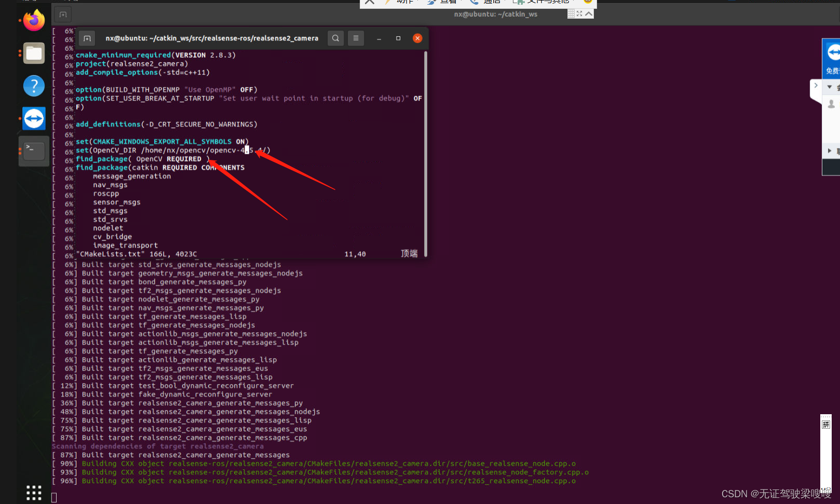This screenshot has height=504, width=840.
Task: Select the TeamViewer icon in the dock
Action: point(33,118)
